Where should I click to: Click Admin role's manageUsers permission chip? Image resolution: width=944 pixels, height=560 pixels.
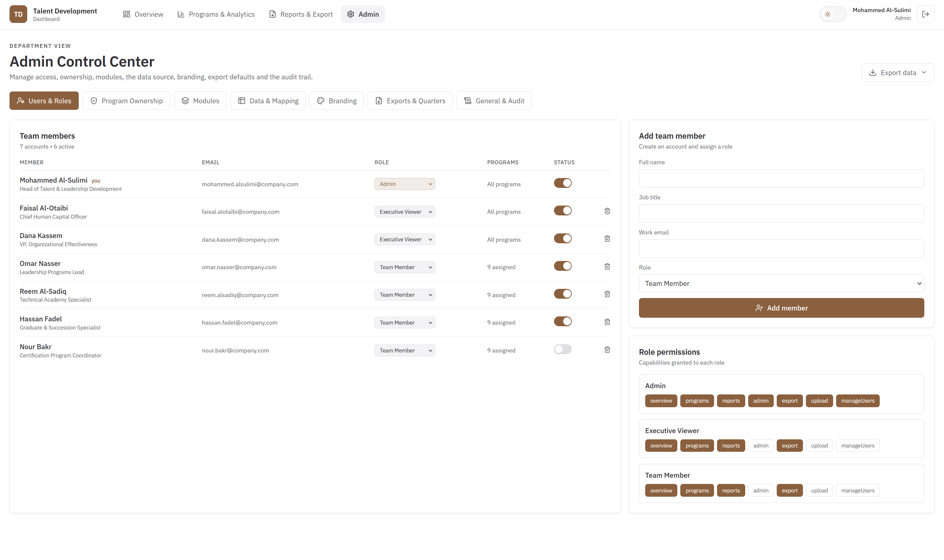tap(857, 401)
